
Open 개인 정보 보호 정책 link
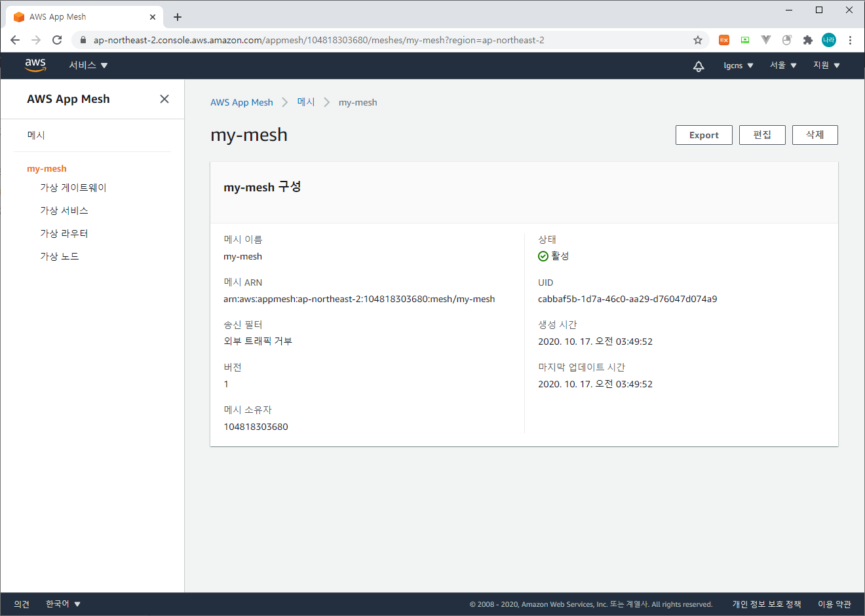[767, 604]
